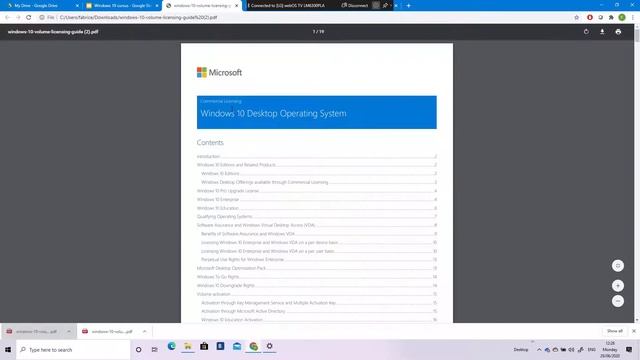Click the pin icon in the cast bar

click(x=385, y=6)
